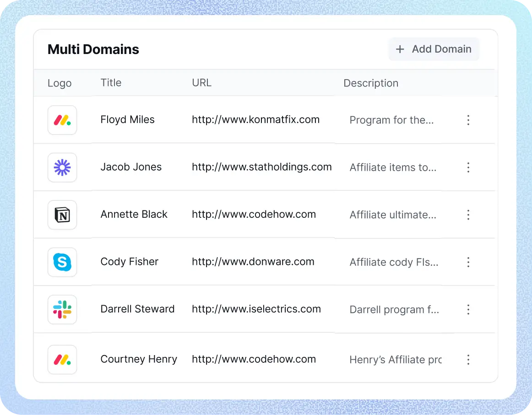The height and width of the screenshot is (415, 532).
Task: Select the truncated description for Cody Fisher
Action: 394,262
